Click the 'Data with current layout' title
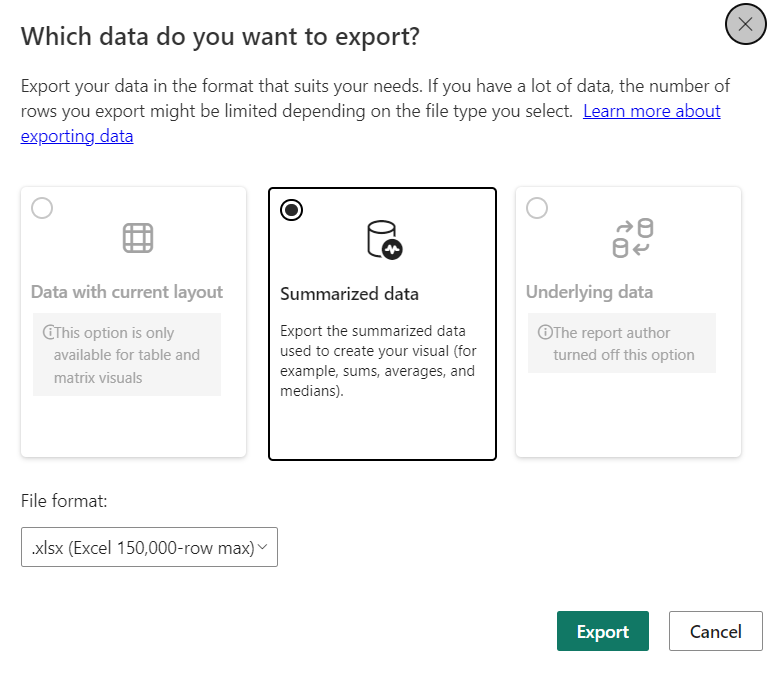This screenshot has height=675, width=779. 127,292
